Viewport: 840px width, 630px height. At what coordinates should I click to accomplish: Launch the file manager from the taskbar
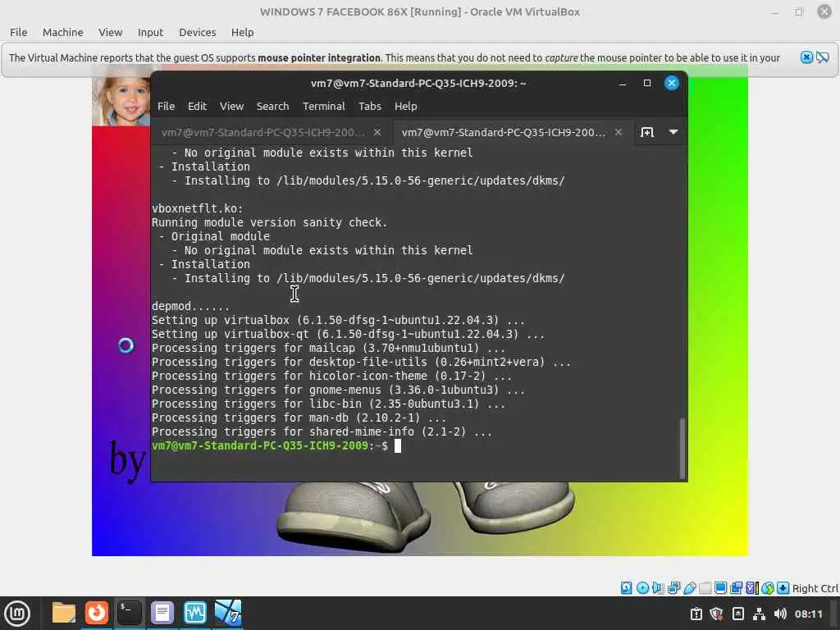tap(64, 613)
